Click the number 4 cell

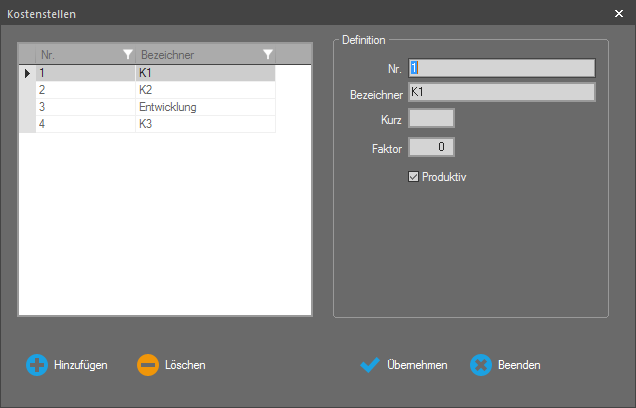pos(85,123)
